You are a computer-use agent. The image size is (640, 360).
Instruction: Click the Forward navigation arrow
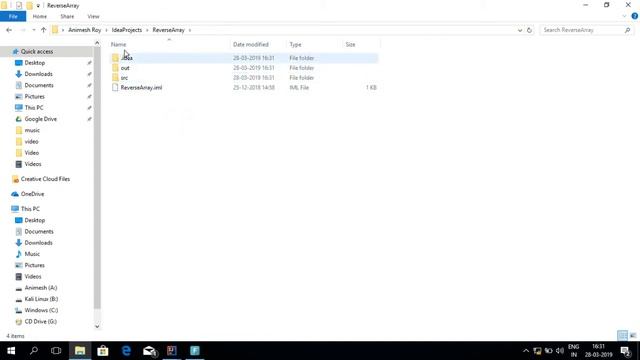(x=23, y=30)
